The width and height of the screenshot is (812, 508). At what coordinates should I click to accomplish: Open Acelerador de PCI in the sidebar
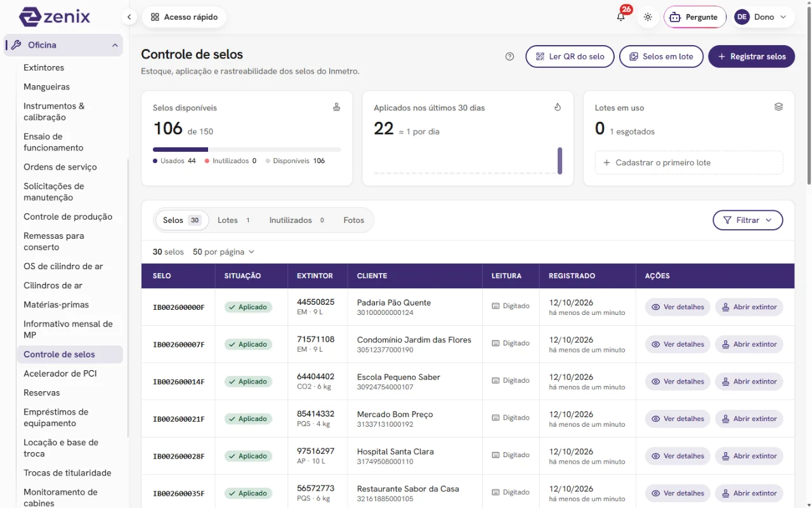pos(60,373)
